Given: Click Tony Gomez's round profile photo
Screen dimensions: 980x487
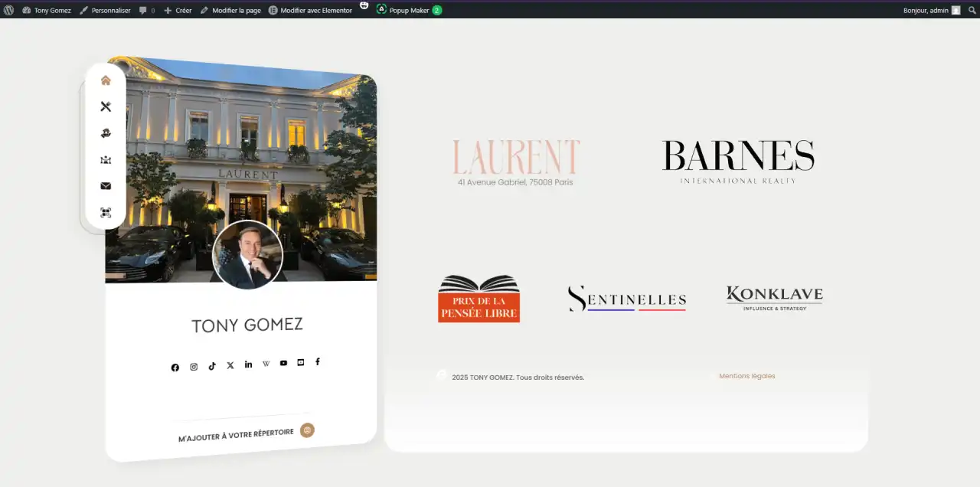Looking at the screenshot, I should click(x=247, y=255).
